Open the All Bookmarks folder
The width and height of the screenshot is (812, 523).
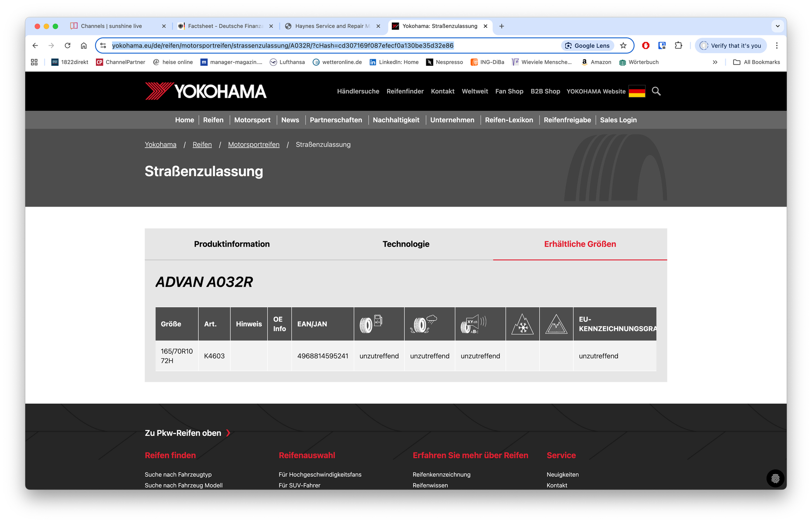point(757,62)
